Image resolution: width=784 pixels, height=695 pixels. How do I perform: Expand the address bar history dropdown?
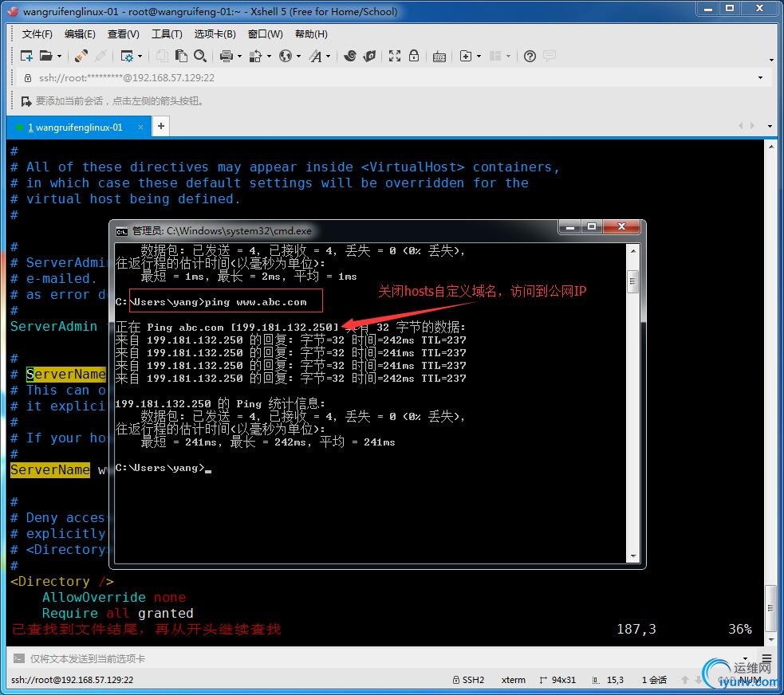760,78
